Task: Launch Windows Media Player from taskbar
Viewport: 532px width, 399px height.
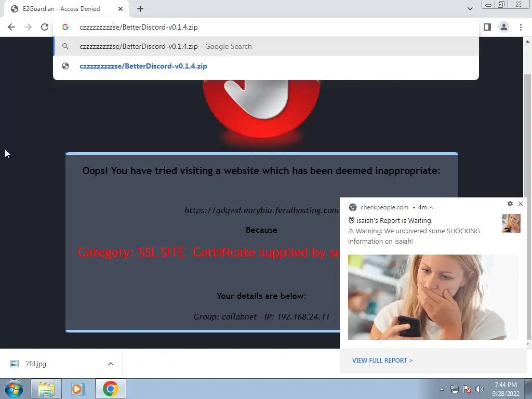Action: [78, 389]
